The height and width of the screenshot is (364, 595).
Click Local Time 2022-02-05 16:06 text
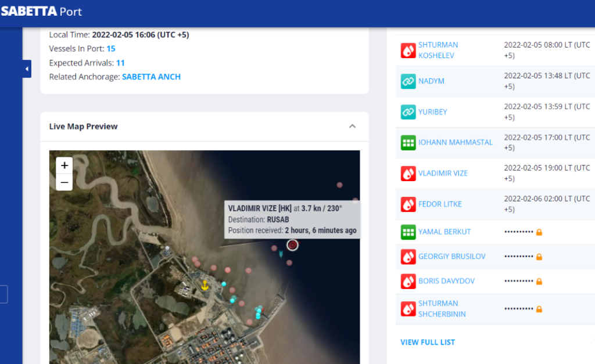pos(119,35)
